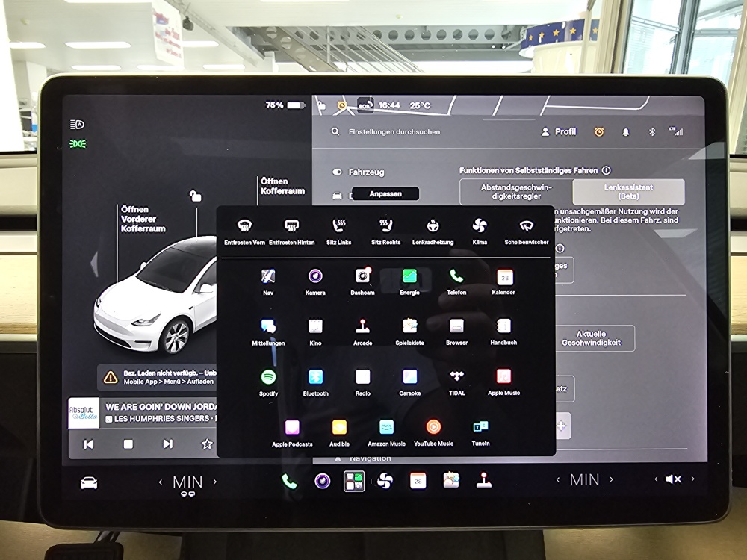This screenshot has height=560, width=747.
Task: Favorite the current station with star
Action: tap(207, 444)
